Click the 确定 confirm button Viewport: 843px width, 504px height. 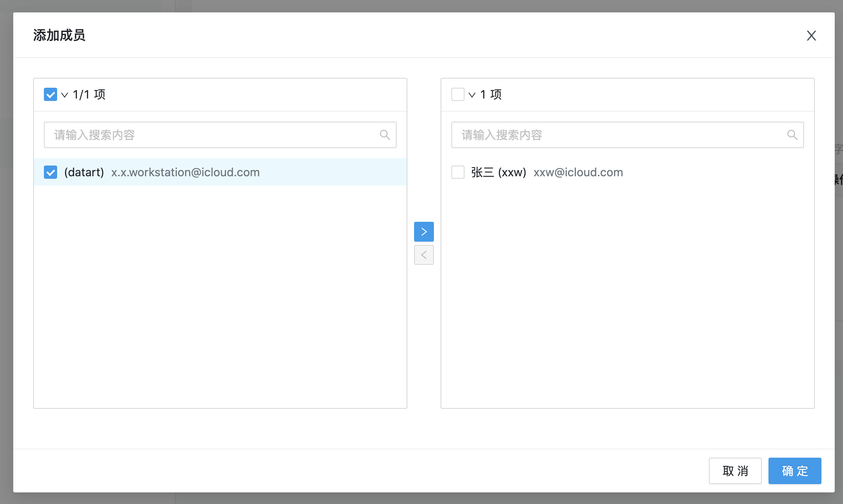coord(795,471)
